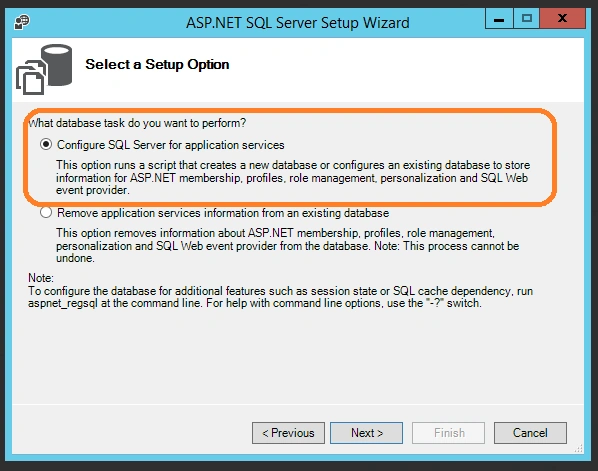Click the Note paragraph about aspnet_regsql
Viewport: 598px width, 471px height.
(280, 291)
